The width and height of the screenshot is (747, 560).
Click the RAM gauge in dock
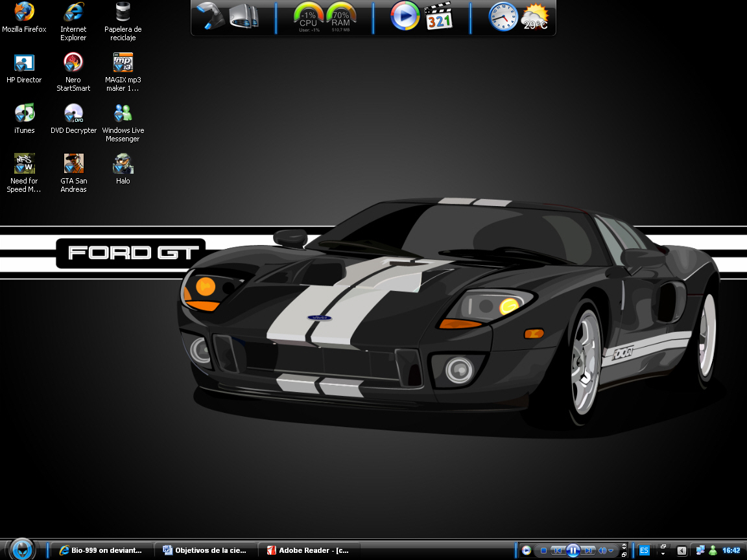tap(340, 17)
